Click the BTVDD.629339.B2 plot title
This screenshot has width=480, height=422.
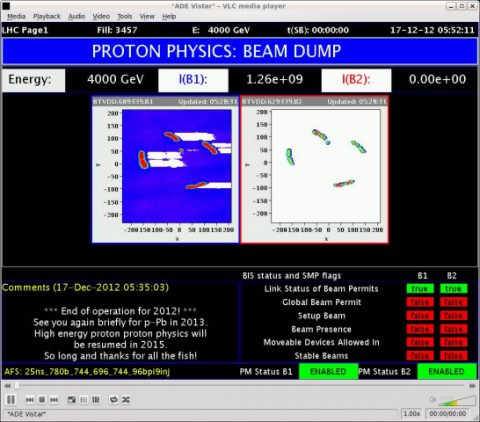coord(272,101)
